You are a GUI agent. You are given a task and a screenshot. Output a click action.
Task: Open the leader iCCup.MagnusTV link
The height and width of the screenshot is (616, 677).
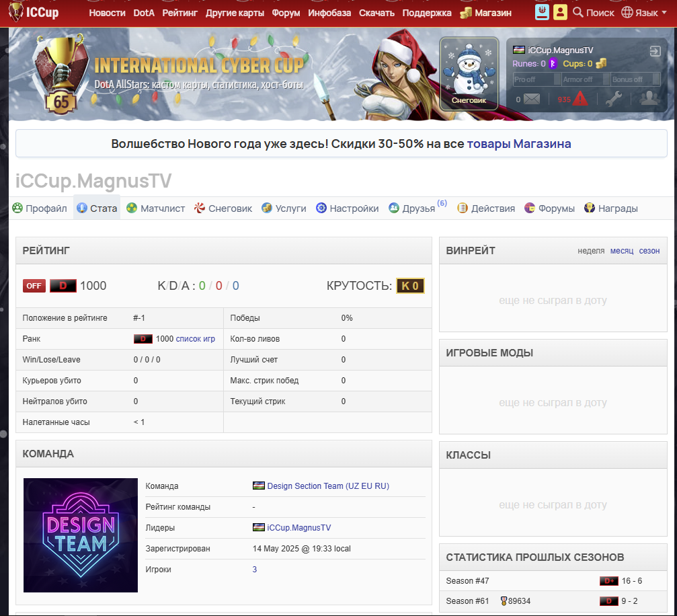click(298, 527)
